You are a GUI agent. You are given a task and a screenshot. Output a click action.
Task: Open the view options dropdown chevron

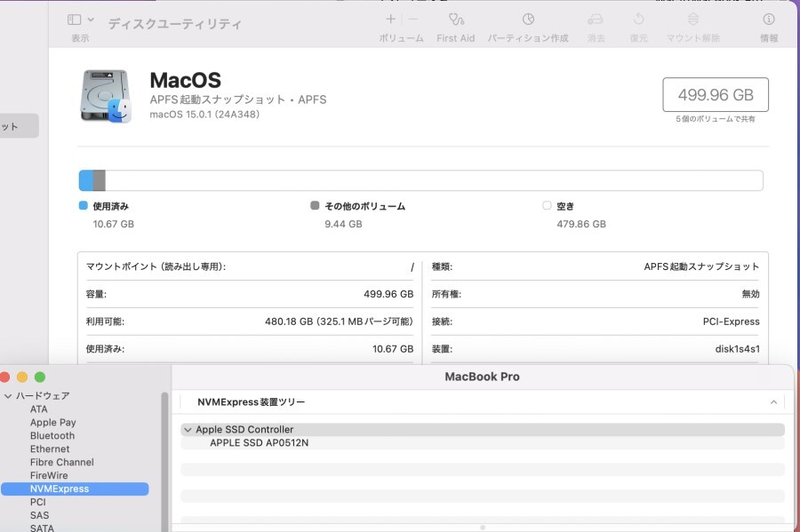pyautogui.click(x=91, y=20)
